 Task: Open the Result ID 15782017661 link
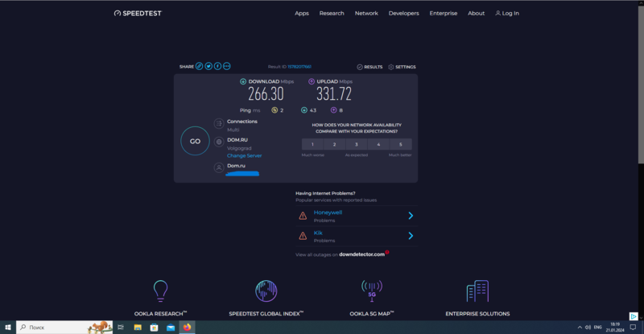pyautogui.click(x=299, y=67)
